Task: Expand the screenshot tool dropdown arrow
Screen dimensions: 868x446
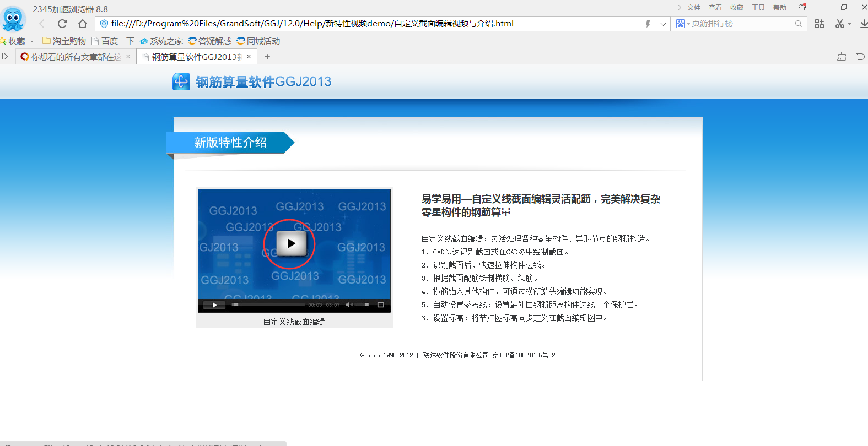Action: tap(849, 24)
